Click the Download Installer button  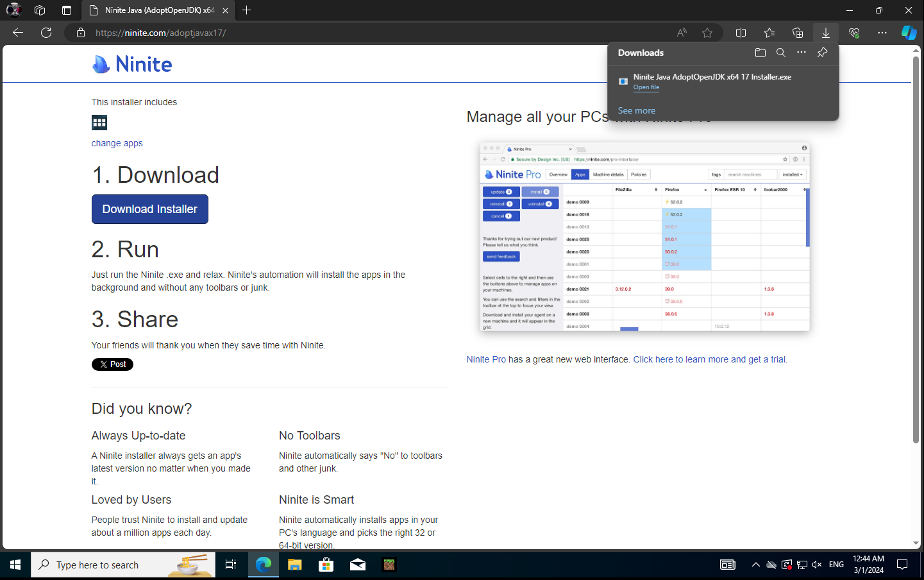[150, 209]
